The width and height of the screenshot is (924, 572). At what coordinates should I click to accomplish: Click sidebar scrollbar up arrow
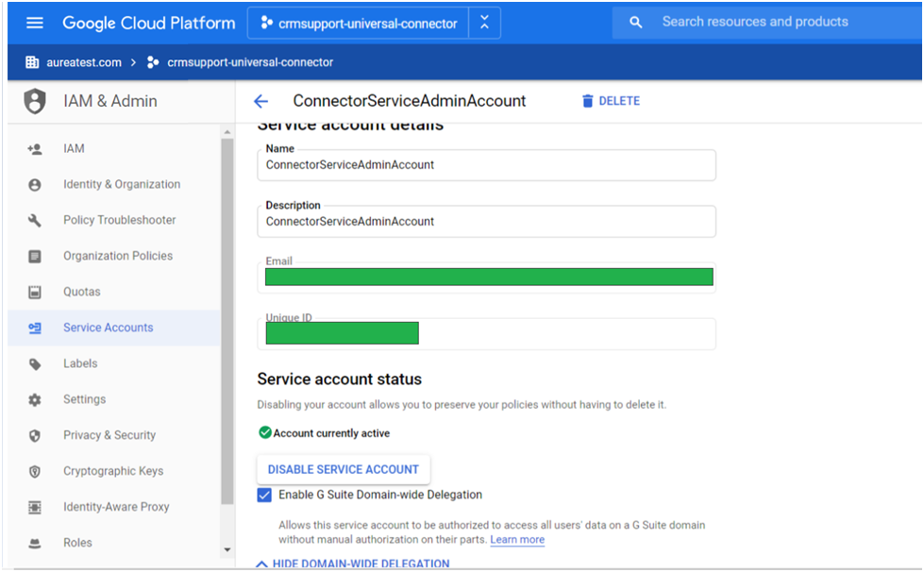click(x=227, y=132)
